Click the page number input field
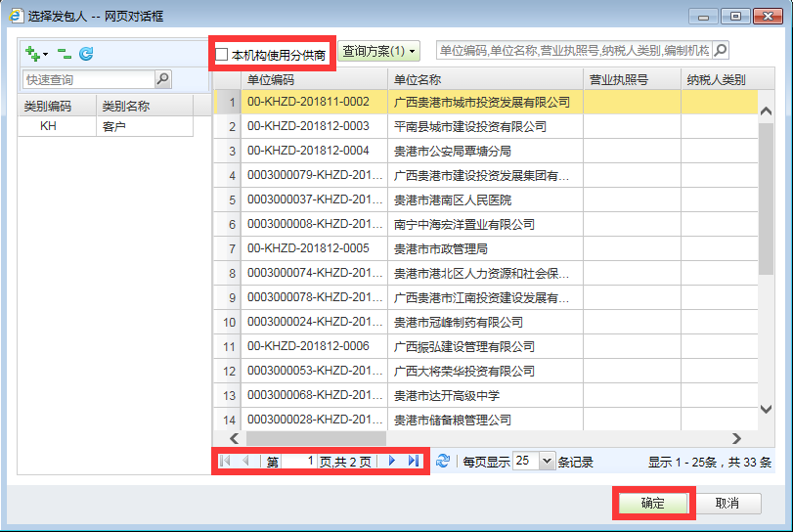This screenshot has width=793, height=532. point(298,461)
